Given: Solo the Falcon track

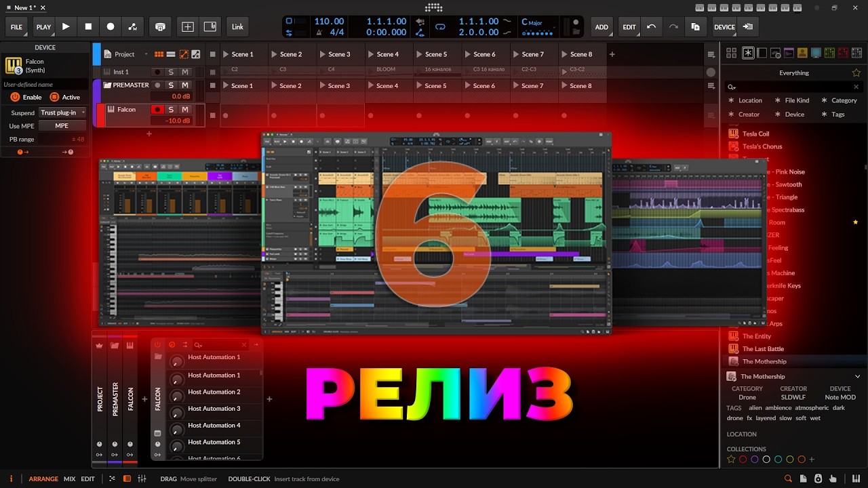Looking at the screenshot, I should [171, 110].
